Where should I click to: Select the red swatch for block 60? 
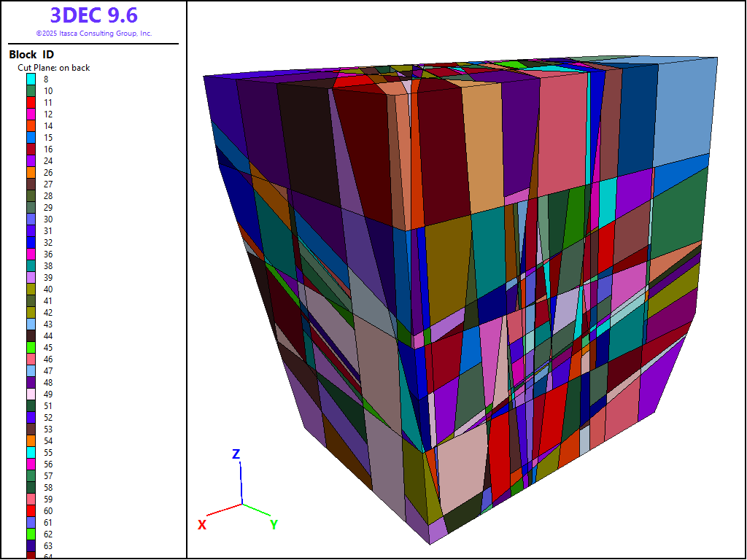(x=31, y=510)
